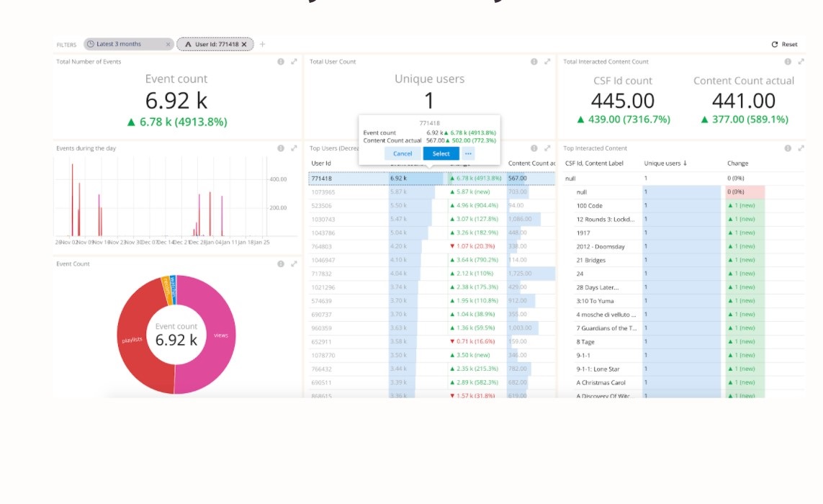Image resolution: width=823 pixels, height=504 pixels.
Task: Sort by the Unique users column header
Action: point(665,163)
